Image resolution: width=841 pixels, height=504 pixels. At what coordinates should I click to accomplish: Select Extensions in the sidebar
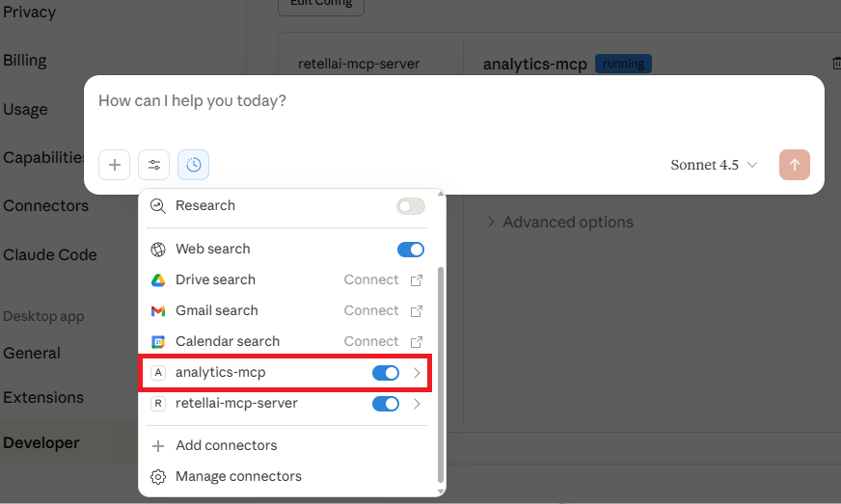(x=43, y=397)
